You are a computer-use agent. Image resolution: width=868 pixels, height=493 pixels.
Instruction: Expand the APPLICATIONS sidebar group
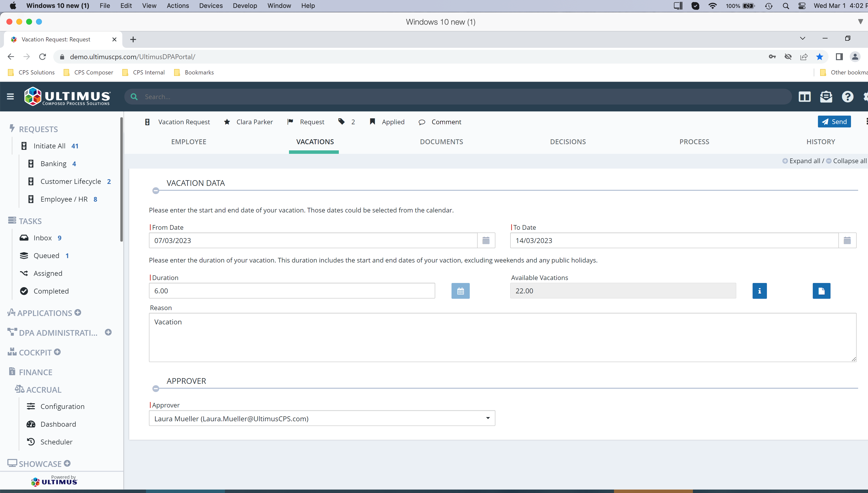coord(78,313)
